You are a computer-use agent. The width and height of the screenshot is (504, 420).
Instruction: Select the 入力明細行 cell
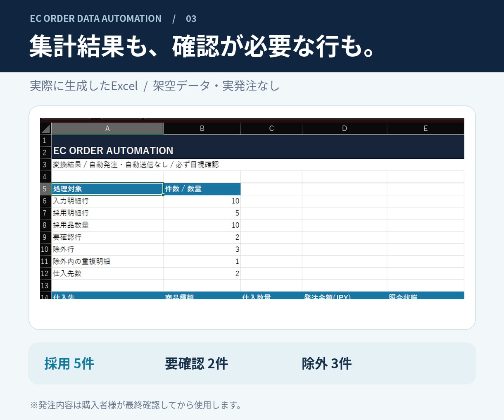point(107,201)
